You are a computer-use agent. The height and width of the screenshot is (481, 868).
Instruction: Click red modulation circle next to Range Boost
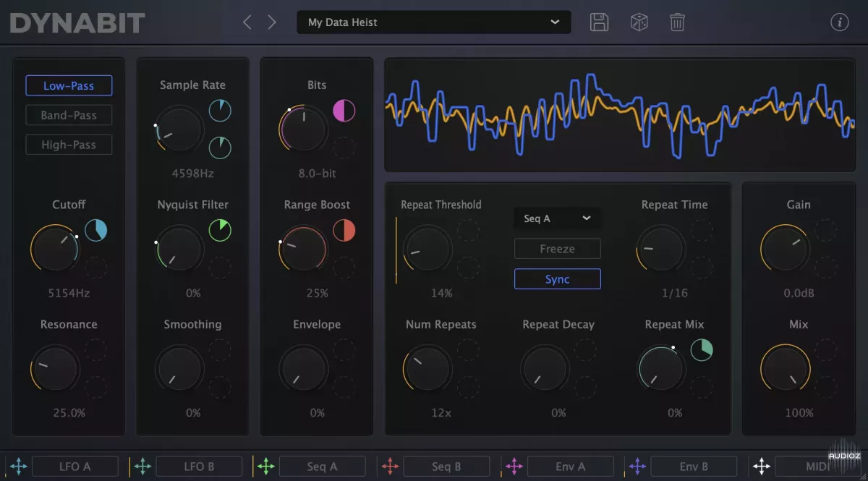pyautogui.click(x=344, y=231)
